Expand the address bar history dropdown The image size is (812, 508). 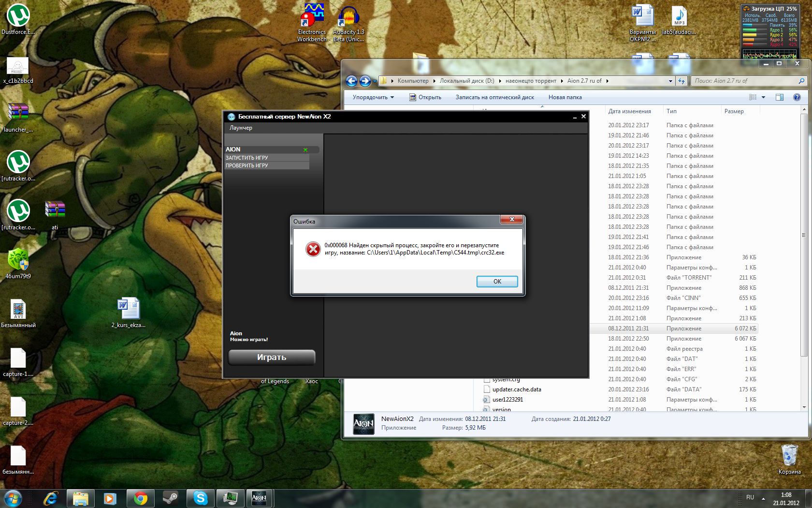(670, 81)
